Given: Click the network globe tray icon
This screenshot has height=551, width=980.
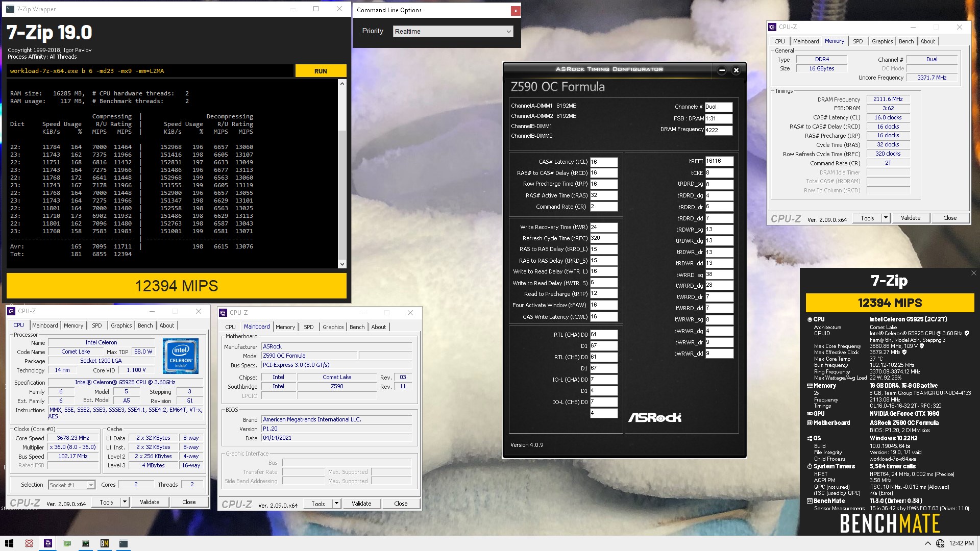Looking at the screenshot, I should [940, 543].
